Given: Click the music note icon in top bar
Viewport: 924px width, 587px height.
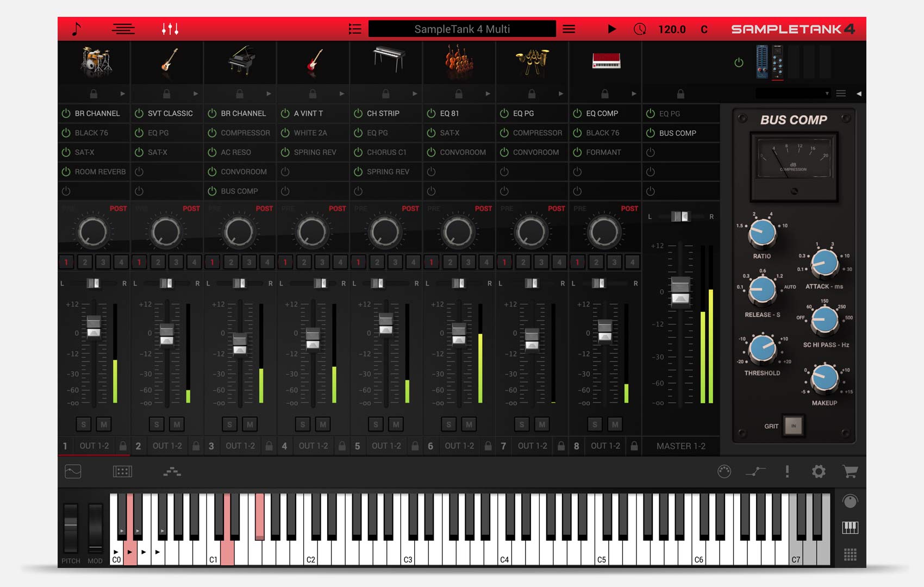Looking at the screenshot, I should coord(76,29).
